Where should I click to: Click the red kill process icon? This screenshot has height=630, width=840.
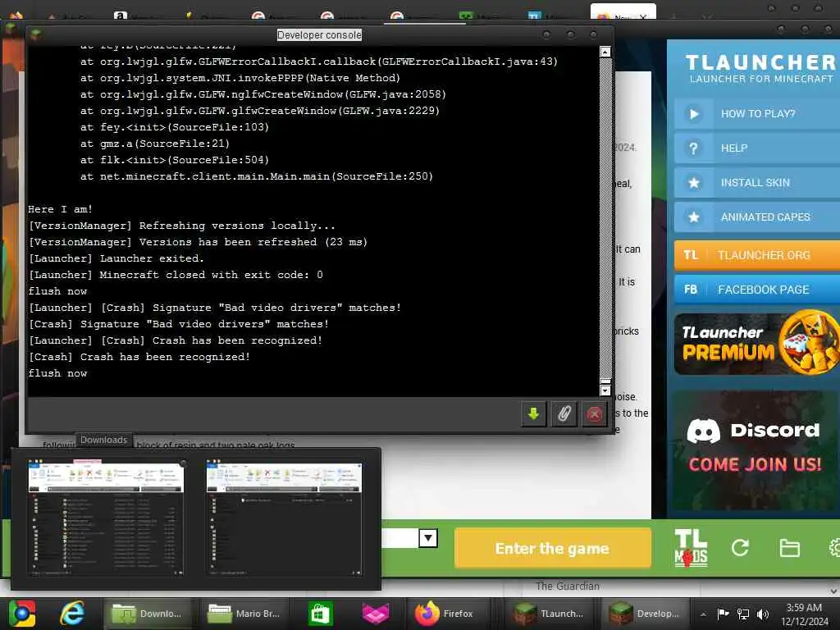pos(594,413)
